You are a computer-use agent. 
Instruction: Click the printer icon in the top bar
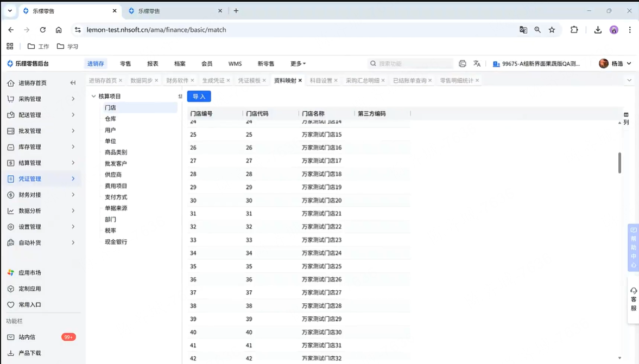[462, 63]
